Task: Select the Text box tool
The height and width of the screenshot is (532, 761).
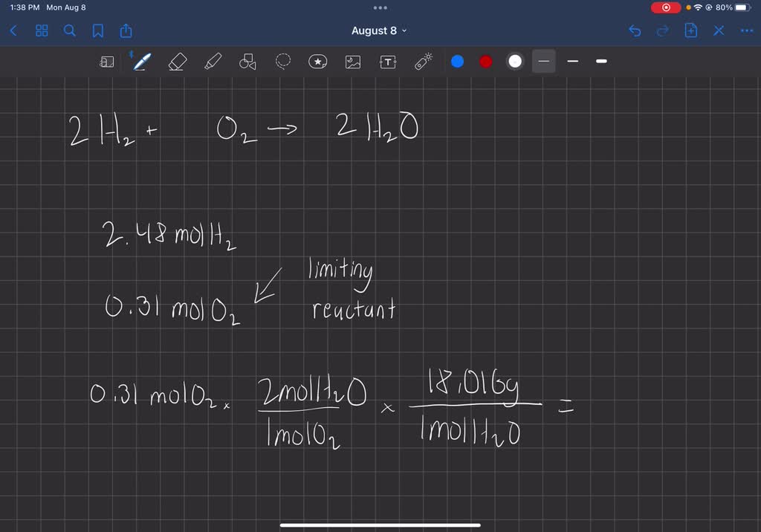Action: (387, 62)
